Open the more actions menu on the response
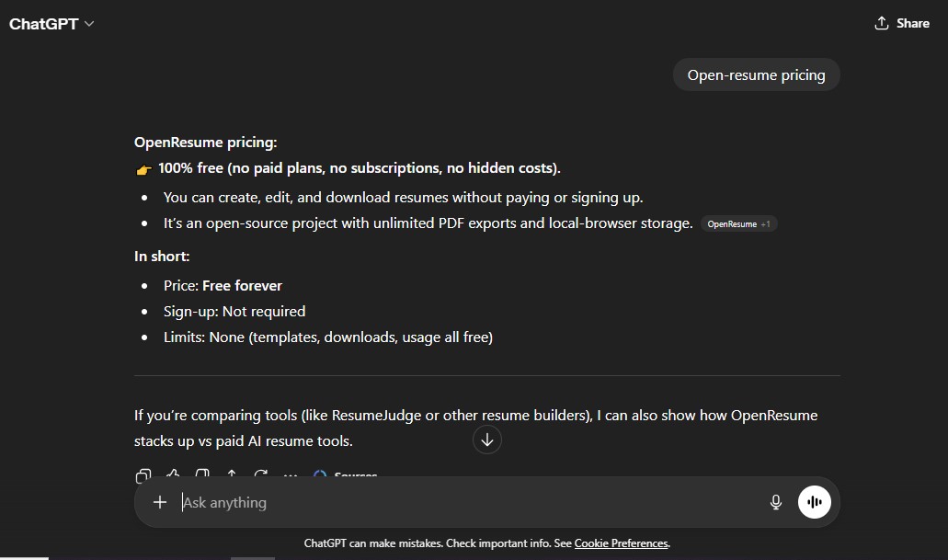This screenshot has height=560, width=948. 291,474
